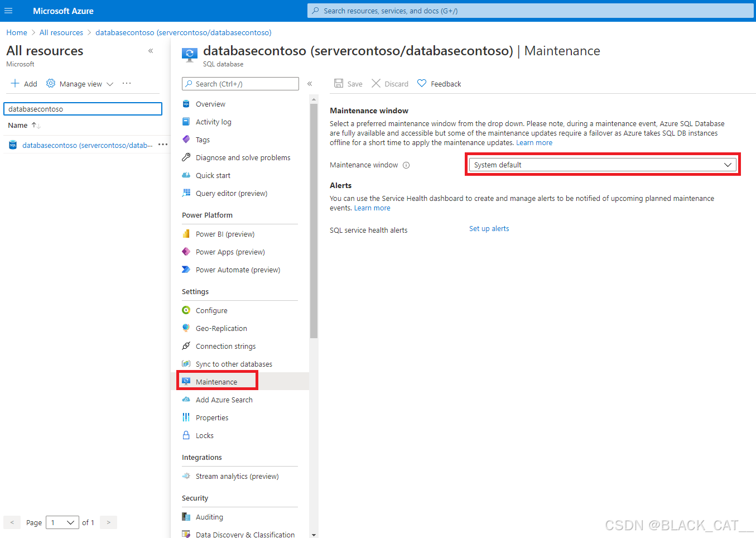
Task: Open Connection strings menu item
Action: click(x=225, y=346)
